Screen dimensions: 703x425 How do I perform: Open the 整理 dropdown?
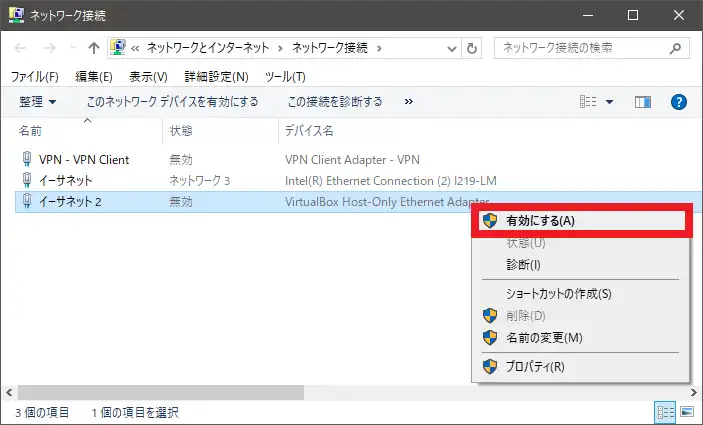(38, 102)
